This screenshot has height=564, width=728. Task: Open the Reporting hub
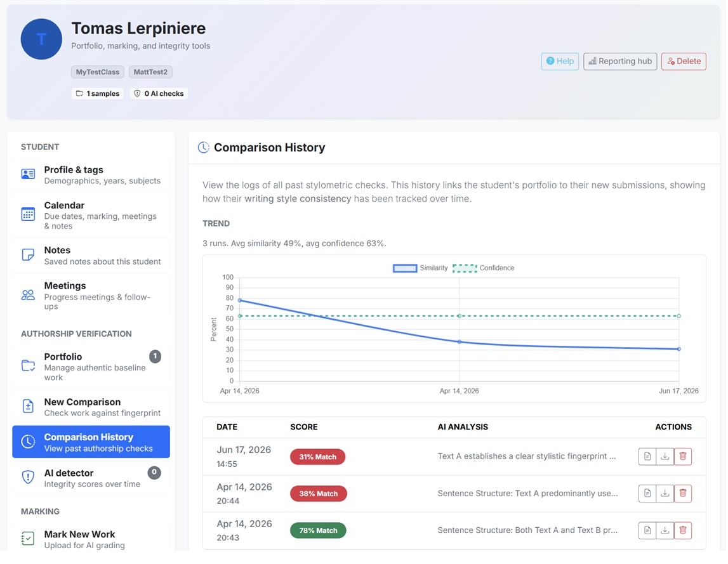pos(620,62)
